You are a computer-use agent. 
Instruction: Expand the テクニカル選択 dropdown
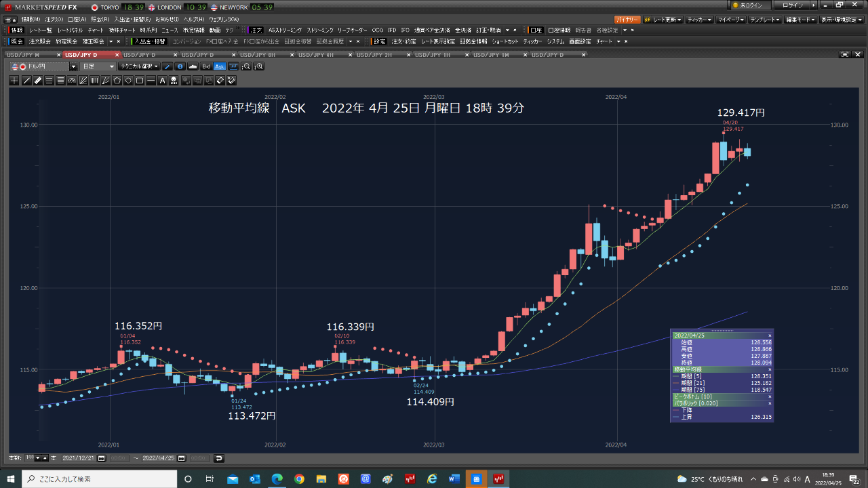pos(138,66)
